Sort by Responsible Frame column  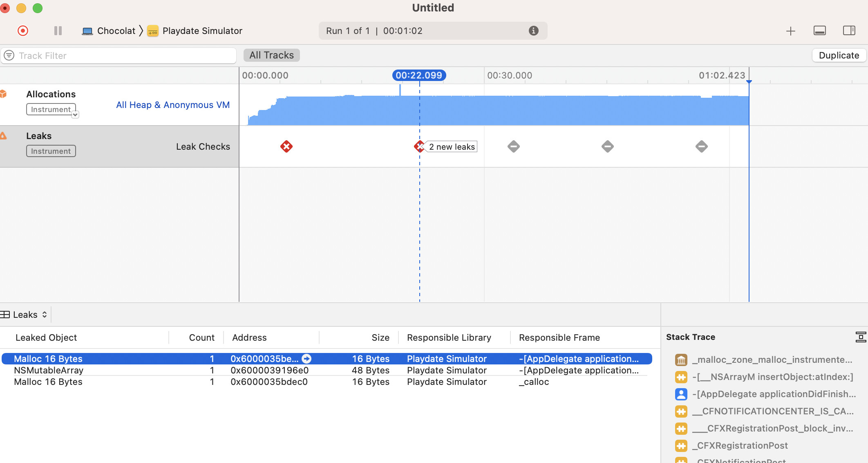click(x=559, y=337)
